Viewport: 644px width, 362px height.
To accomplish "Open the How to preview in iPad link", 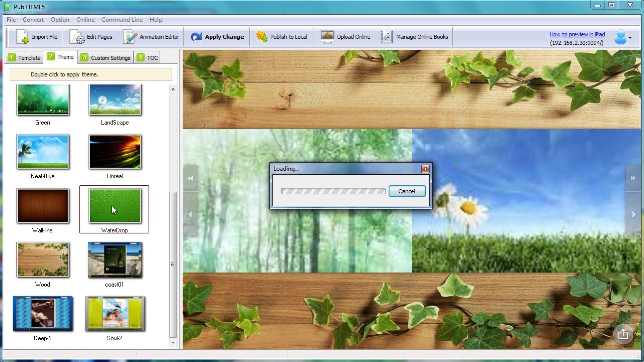I will (577, 34).
